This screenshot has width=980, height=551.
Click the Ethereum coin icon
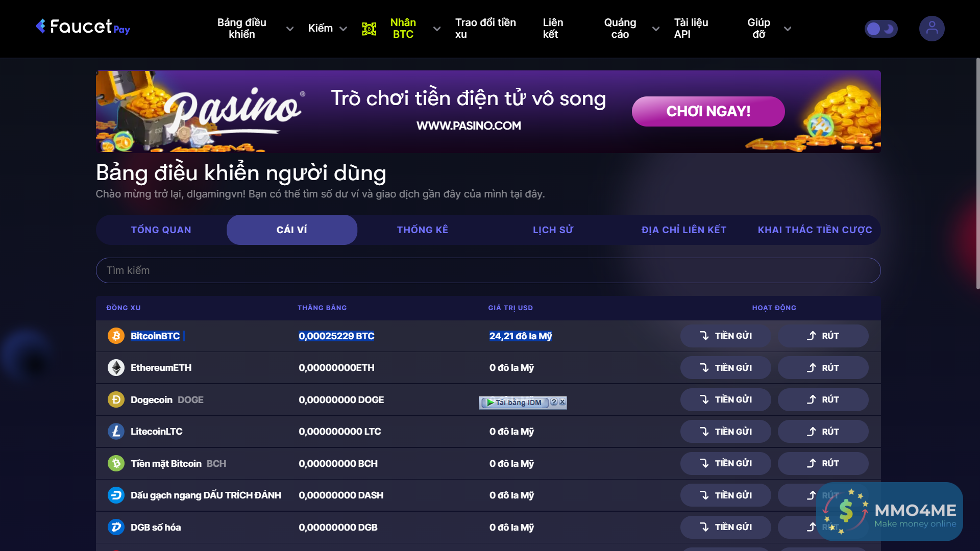point(116,367)
